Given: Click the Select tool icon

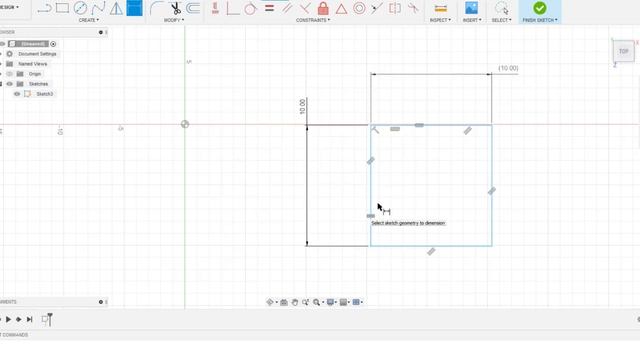Looking at the screenshot, I should click(x=501, y=8).
